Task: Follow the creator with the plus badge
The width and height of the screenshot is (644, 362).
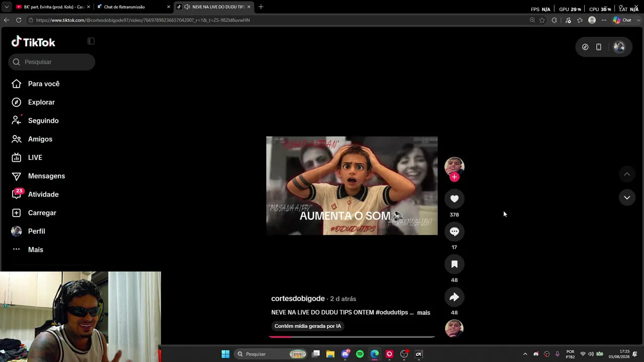Action: click(454, 177)
